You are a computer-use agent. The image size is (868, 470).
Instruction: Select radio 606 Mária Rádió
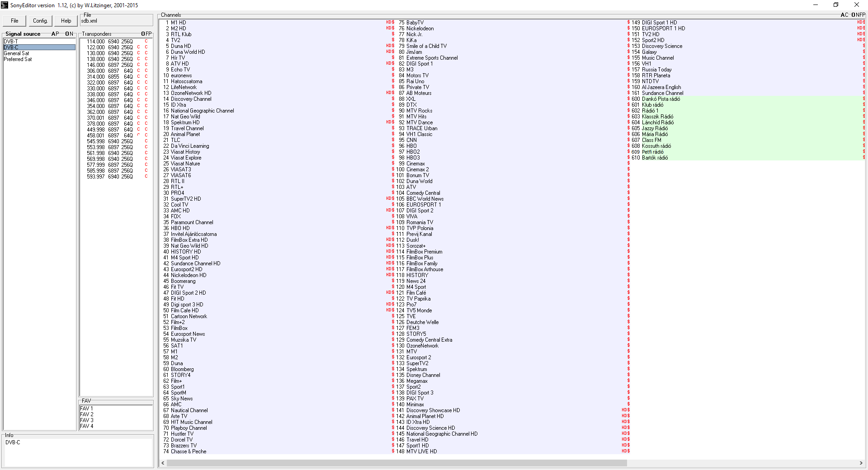pyautogui.click(x=748, y=134)
